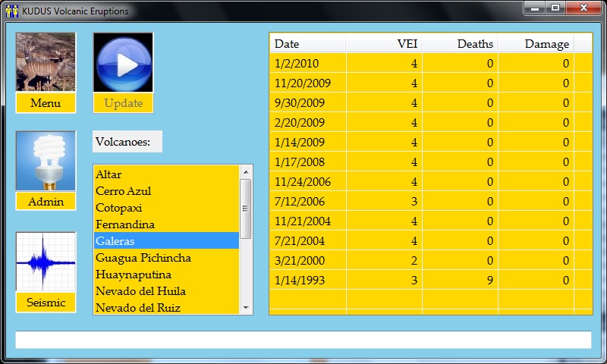Image resolution: width=607 pixels, height=364 pixels.
Task: Click the KUDUS app icon in title bar
Action: 11,11
